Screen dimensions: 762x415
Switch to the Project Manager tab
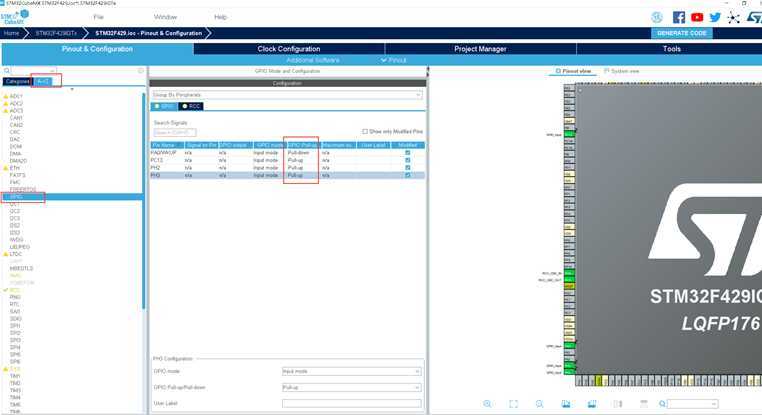tap(480, 49)
